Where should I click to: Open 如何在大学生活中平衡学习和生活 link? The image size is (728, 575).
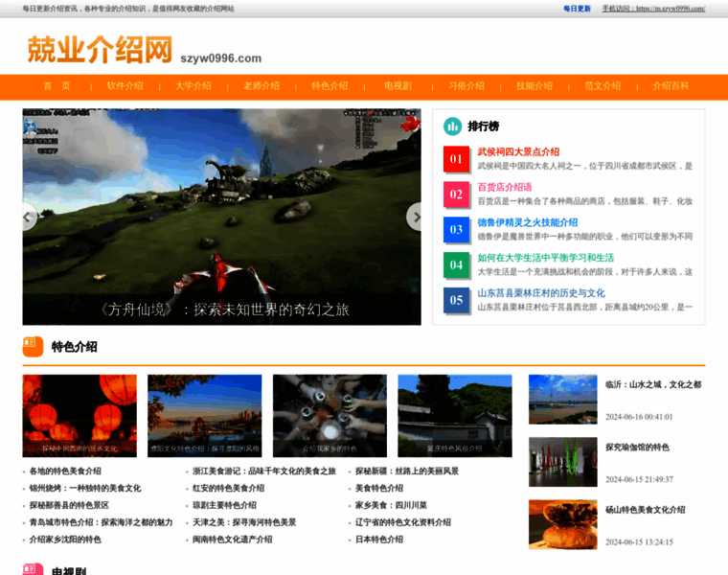(545, 258)
